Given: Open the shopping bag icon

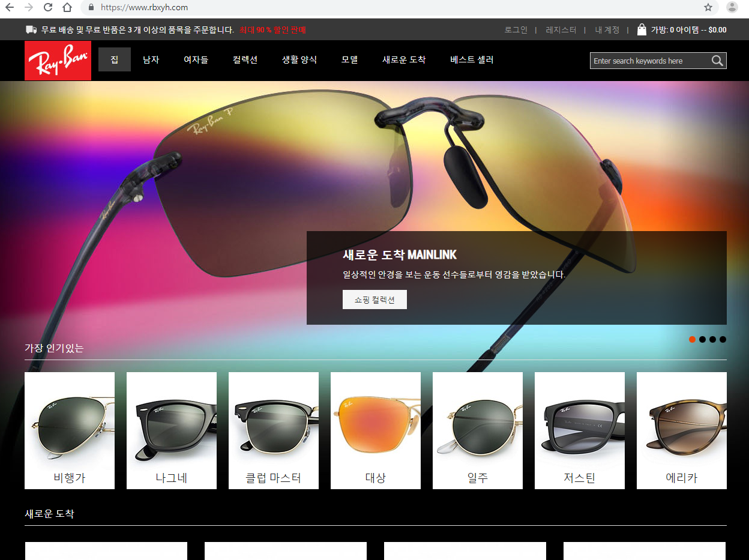Looking at the screenshot, I should coord(642,29).
